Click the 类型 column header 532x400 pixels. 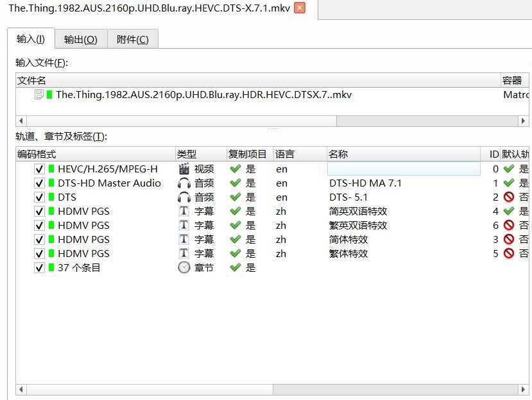point(201,154)
